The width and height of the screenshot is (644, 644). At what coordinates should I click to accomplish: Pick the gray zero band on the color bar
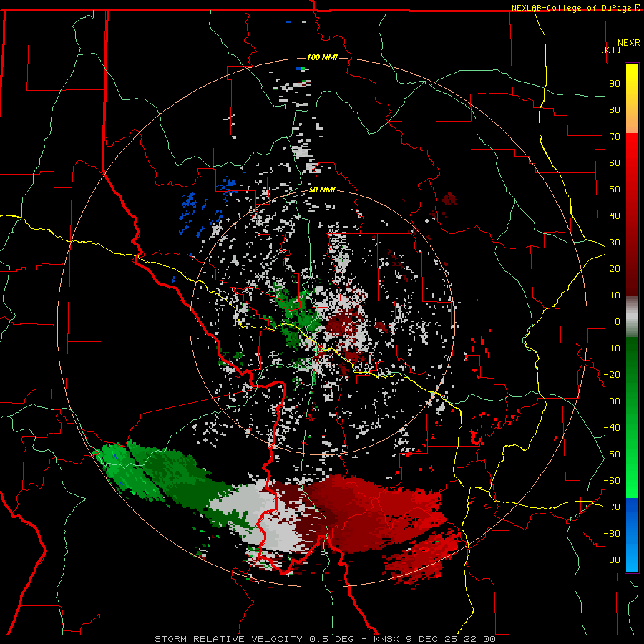click(x=632, y=317)
